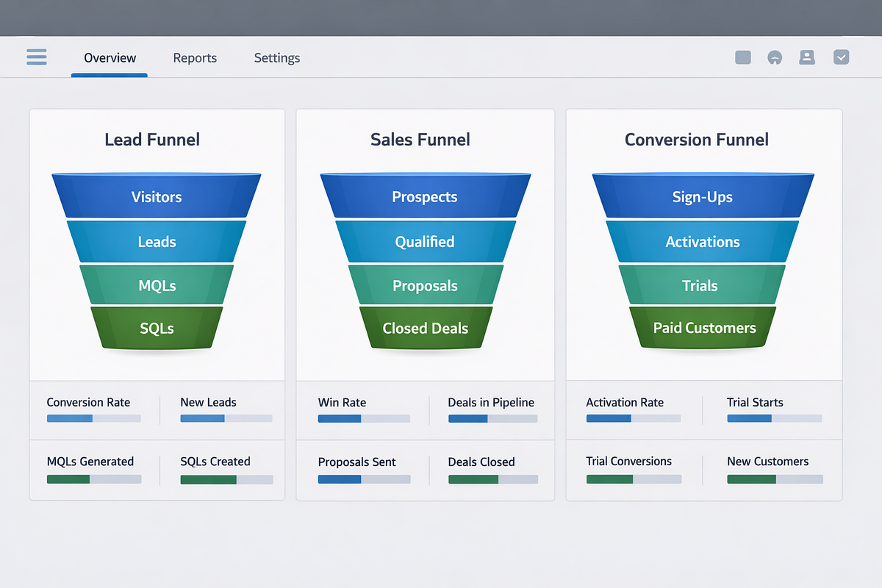Select the Paid Customers funnel stage
Screen dimensions: 882x588
point(703,328)
